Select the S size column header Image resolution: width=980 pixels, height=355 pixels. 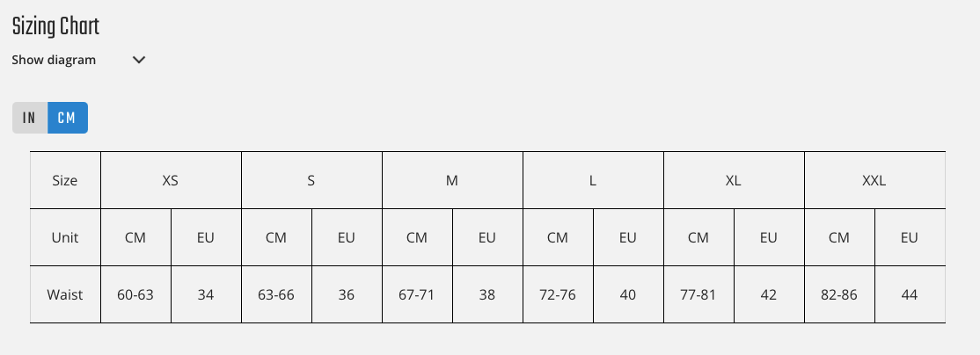pyautogui.click(x=311, y=180)
